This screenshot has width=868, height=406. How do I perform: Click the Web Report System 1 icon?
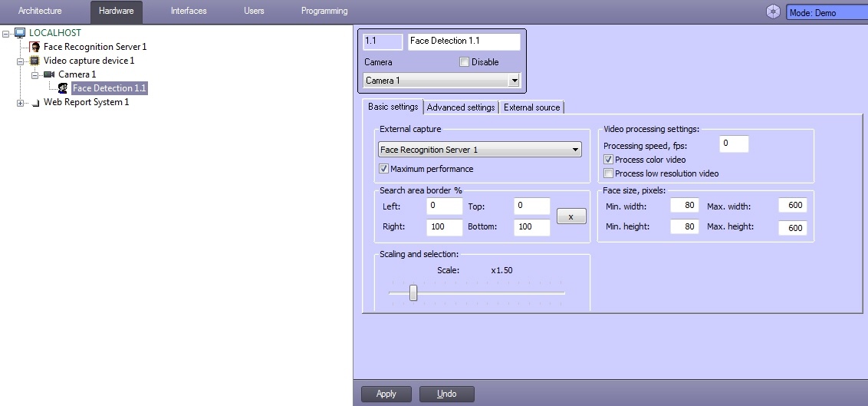click(35, 103)
